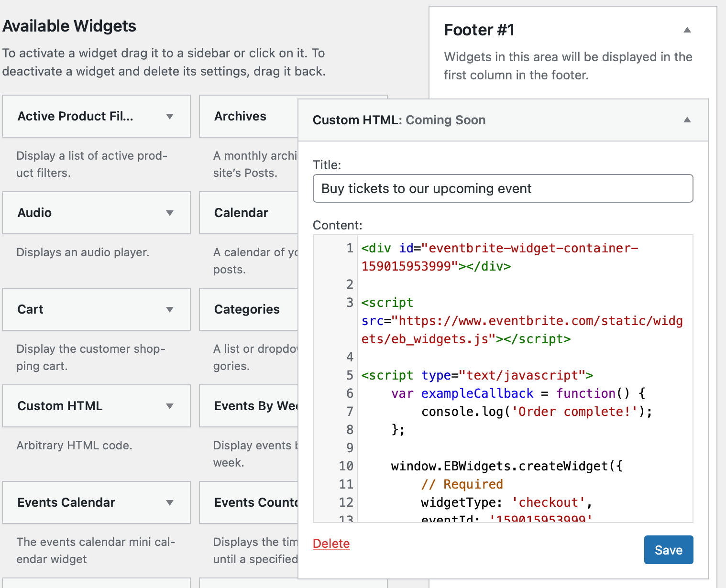Screen dimensions: 726x588
Task: Expand the Cart widget dropdown arrow
Action: (x=170, y=309)
